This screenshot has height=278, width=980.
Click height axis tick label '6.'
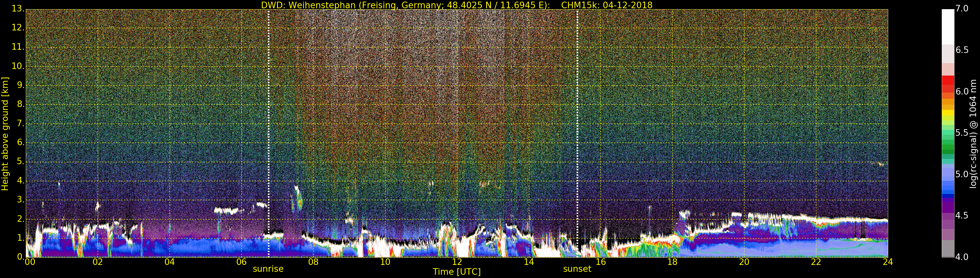point(21,142)
